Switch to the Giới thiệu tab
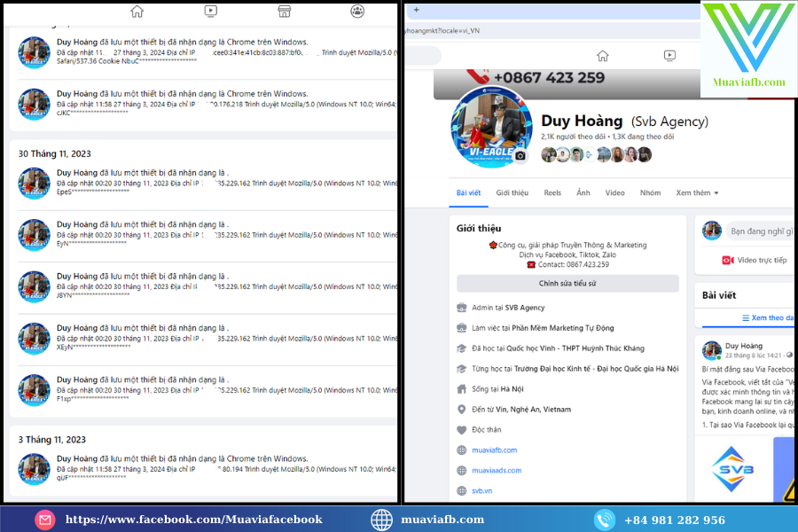798x532 pixels. point(512,193)
